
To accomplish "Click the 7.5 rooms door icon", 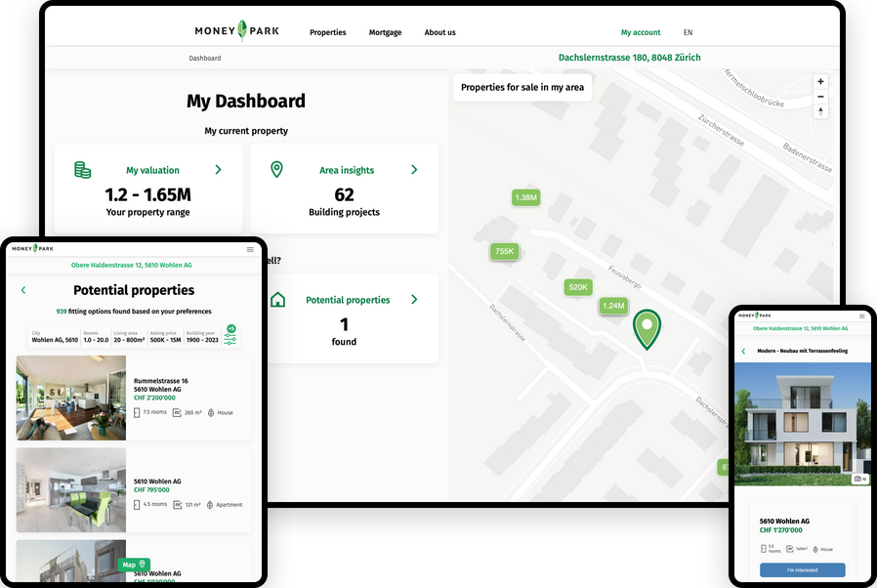I will (137, 412).
